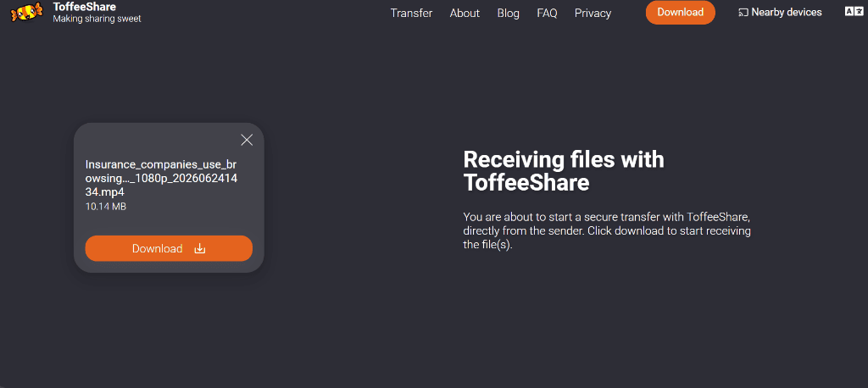
Task: Go to the About page
Action: pos(465,13)
